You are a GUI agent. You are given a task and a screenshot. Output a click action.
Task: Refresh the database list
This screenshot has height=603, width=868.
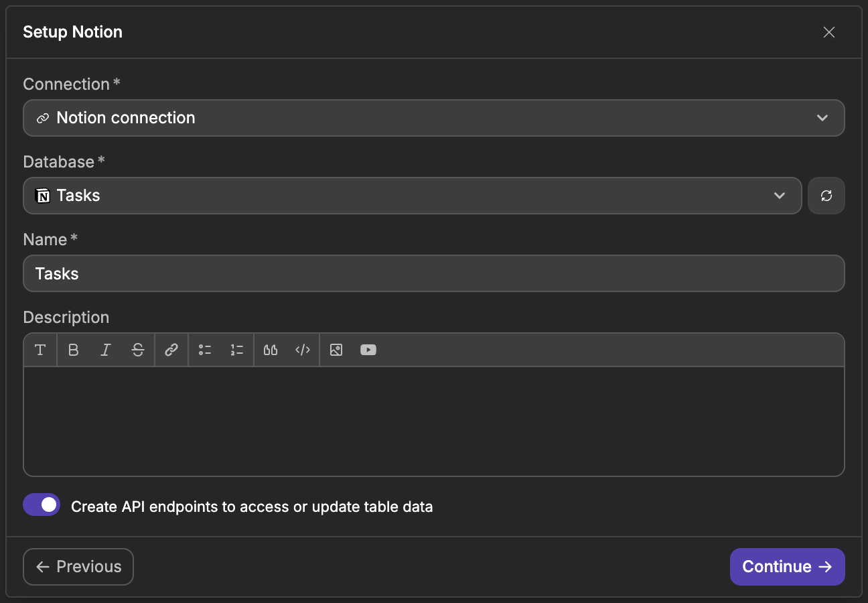826,196
